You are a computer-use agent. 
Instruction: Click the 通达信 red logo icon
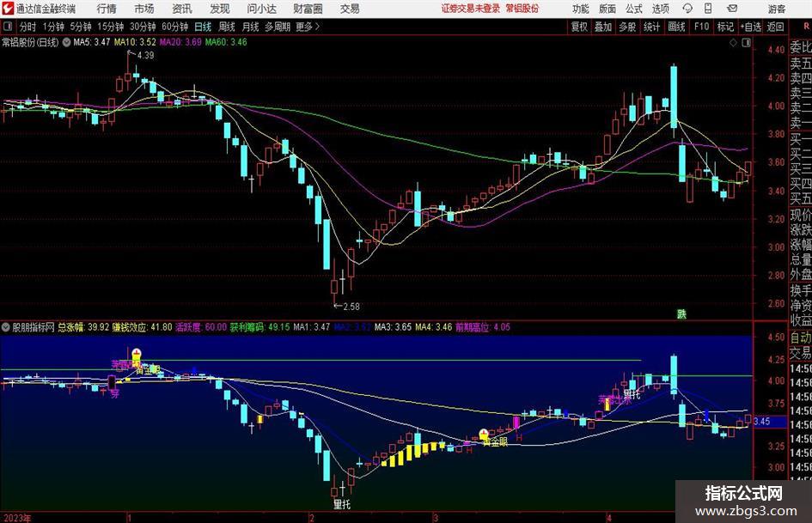[8, 9]
